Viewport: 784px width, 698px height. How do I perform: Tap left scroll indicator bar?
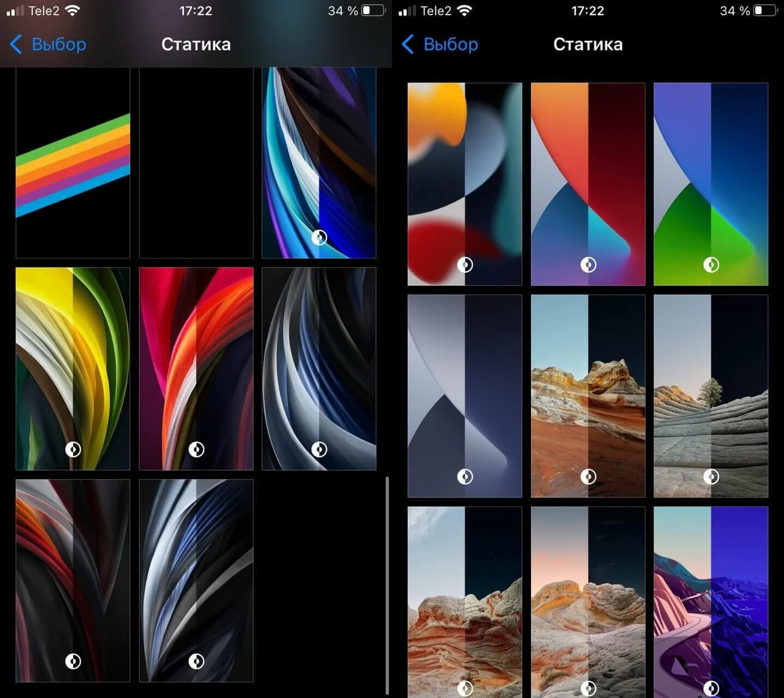pyautogui.click(x=387, y=585)
